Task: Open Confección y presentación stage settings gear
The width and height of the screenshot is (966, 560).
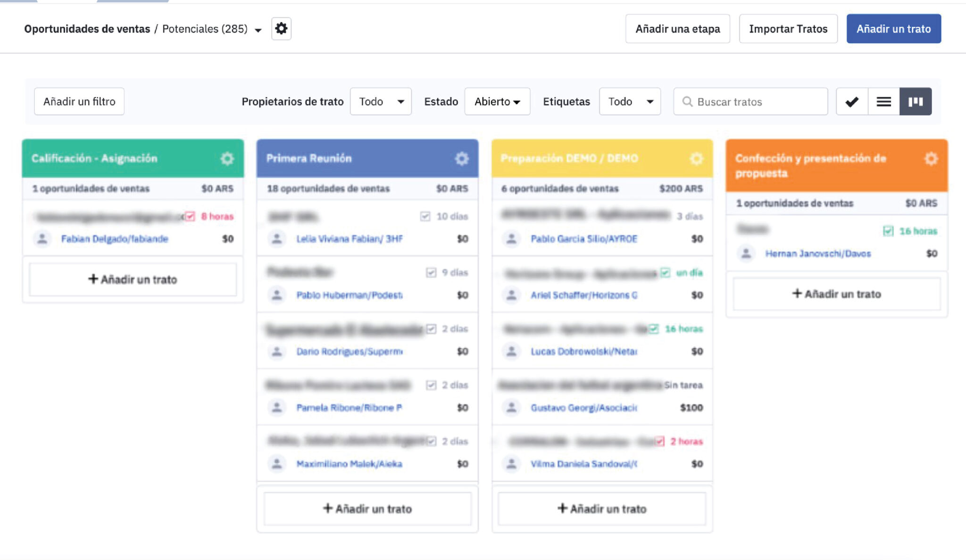Action: (931, 158)
